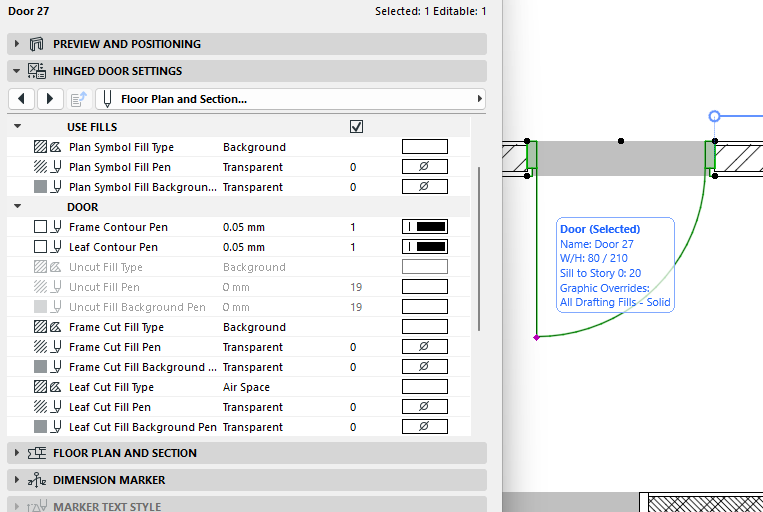
Task: Click the parameter list vertical scrollbar
Action: [479, 249]
